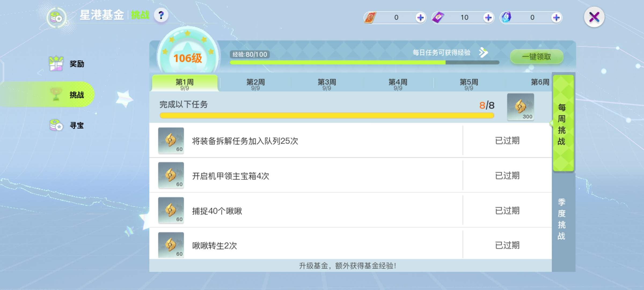
Task: Tap reward icon for 捕捉40个啾啾 task
Action: pos(171,210)
